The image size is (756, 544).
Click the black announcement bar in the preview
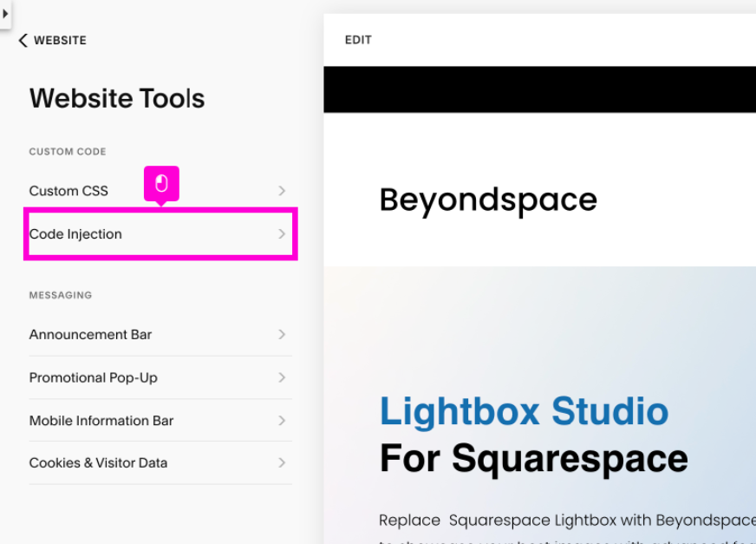(539, 89)
